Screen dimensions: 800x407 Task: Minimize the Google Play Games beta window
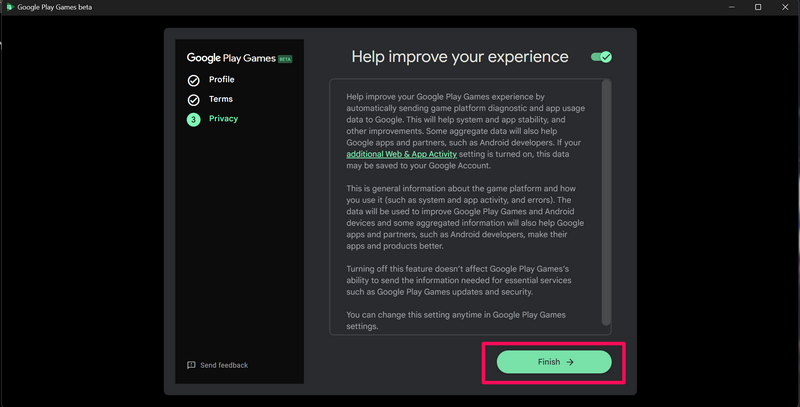[732, 7]
